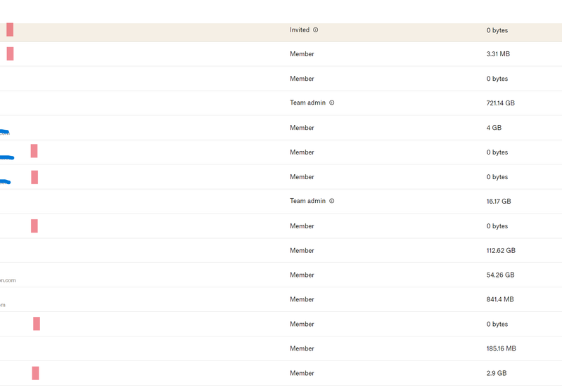This screenshot has width=562, height=392.
Task: Click Team admin role in 721.14 GB row
Action: [307, 103]
